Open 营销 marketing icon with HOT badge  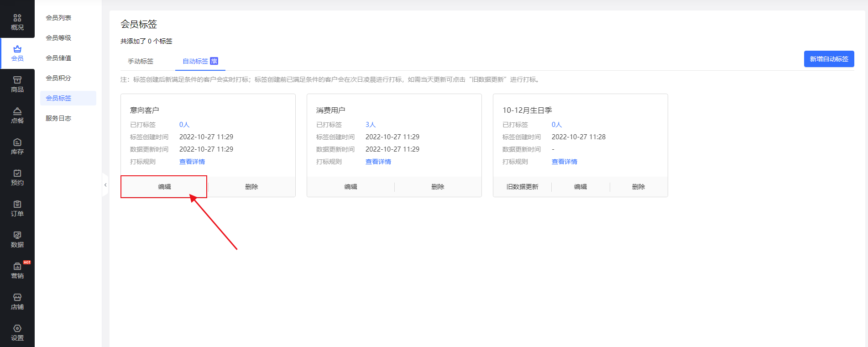pos(17,271)
